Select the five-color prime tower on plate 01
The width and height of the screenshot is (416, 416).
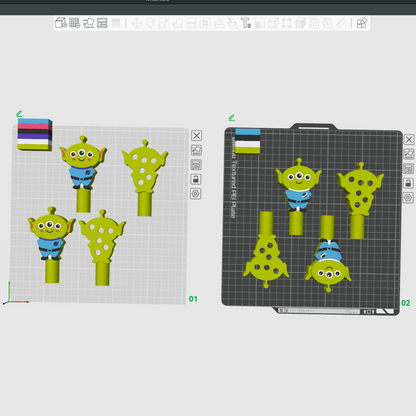tap(35, 135)
